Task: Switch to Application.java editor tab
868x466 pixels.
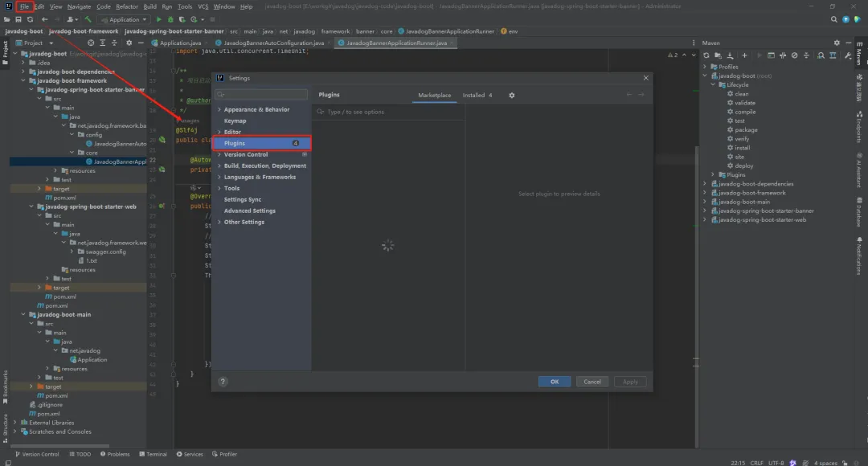Action: [x=181, y=43]
